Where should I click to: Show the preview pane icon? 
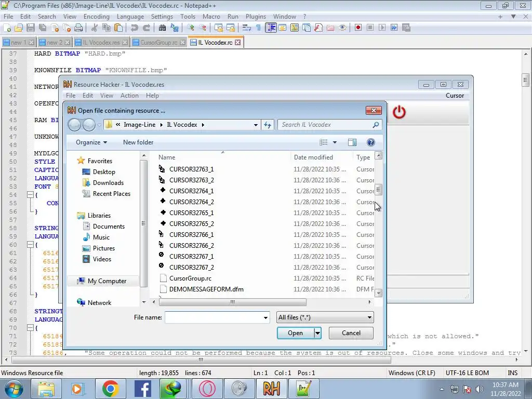352,142
